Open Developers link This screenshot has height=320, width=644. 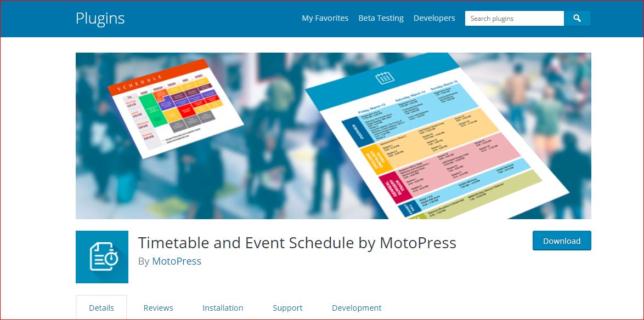pos(434,19)
